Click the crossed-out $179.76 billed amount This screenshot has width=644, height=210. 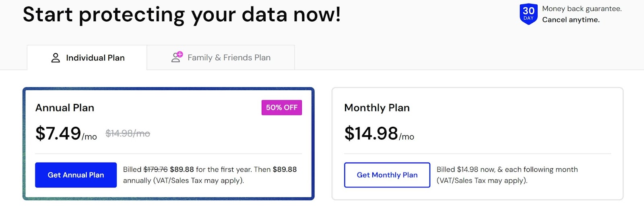(155, 169)
